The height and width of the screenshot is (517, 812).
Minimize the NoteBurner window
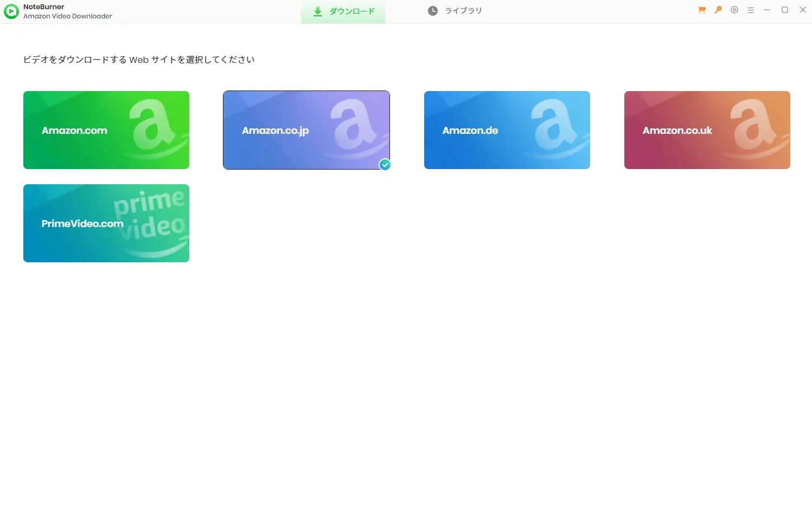point(767,10)
